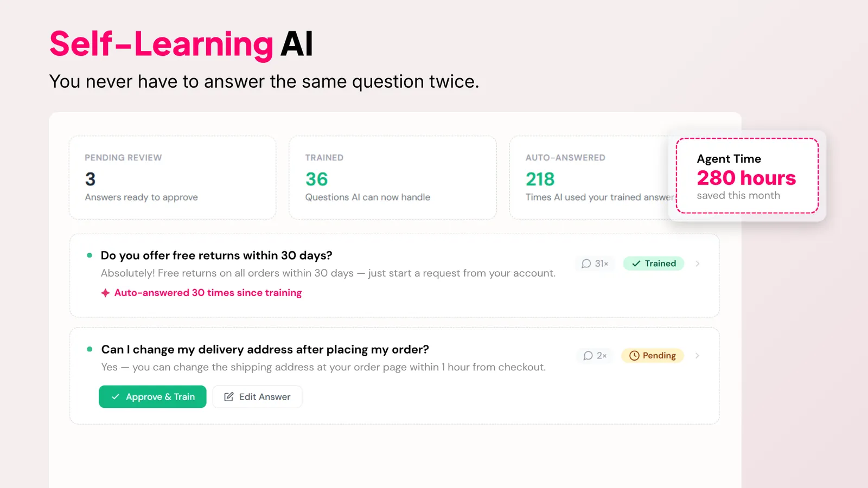Image resolution: width=868 pixels, height=488 pixels.
Task: Click green dot beside free returns question
Action: point(90,255)
